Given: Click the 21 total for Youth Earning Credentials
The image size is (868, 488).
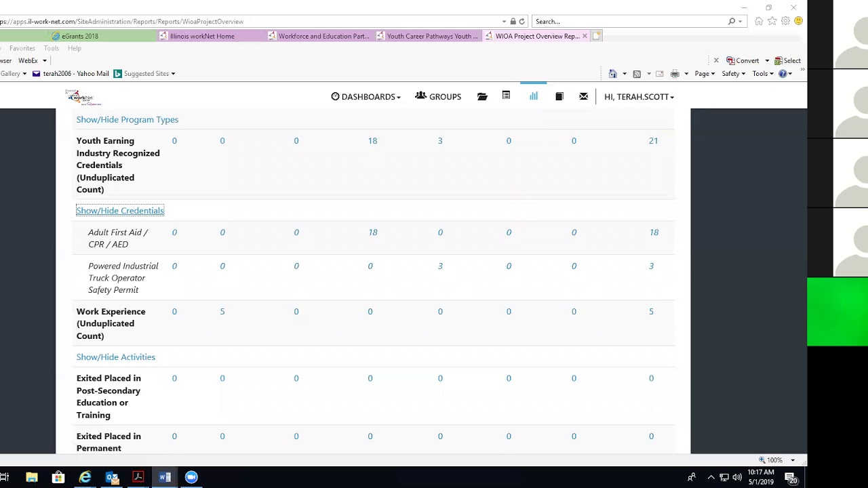Looking at the screenshot, I should 653,141.
